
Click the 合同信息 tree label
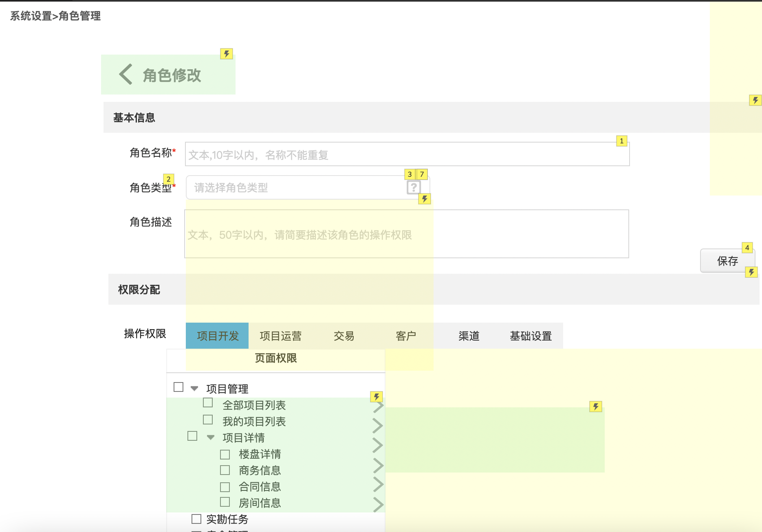tap(260, 487)
